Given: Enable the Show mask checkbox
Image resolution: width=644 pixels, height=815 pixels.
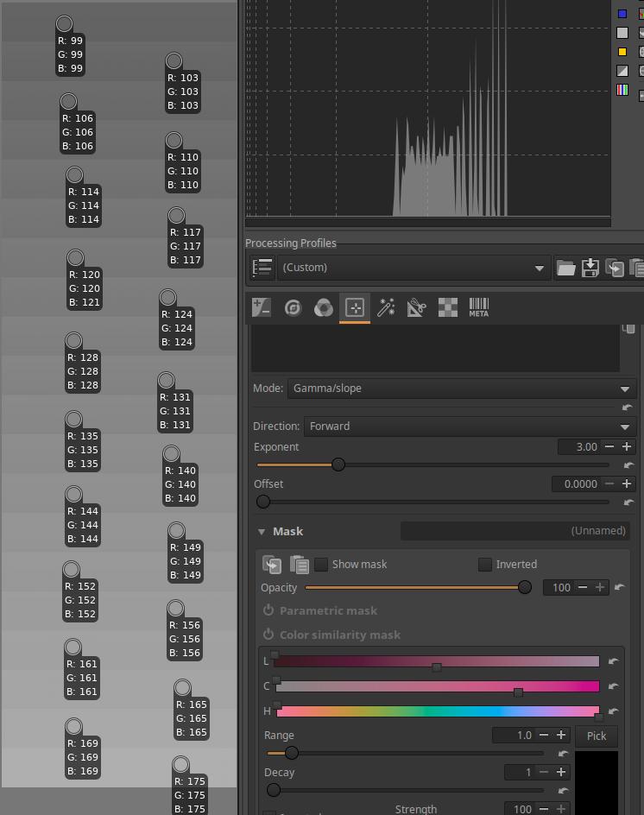Looking at the screenshot, I should [x=321, y=565].
